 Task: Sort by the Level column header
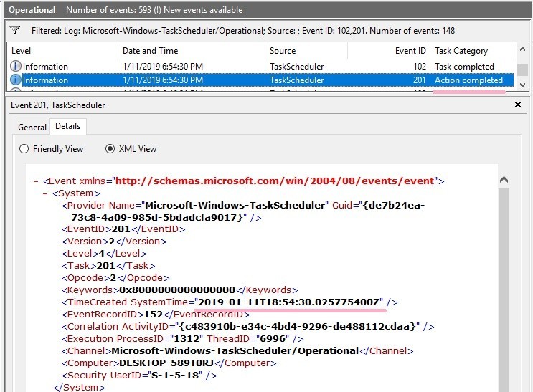(x=62, y=51)
